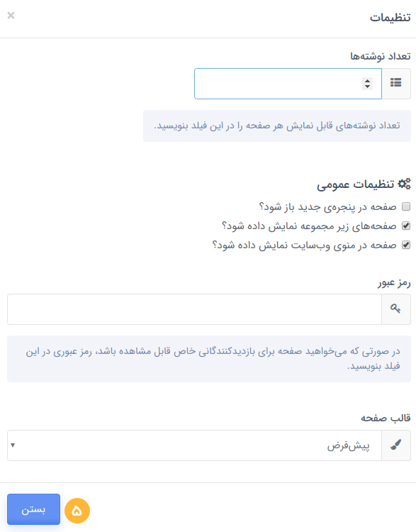Focus the تعداد نوشته‌ها number input
The image size is (416, 532).
(288, 84)
